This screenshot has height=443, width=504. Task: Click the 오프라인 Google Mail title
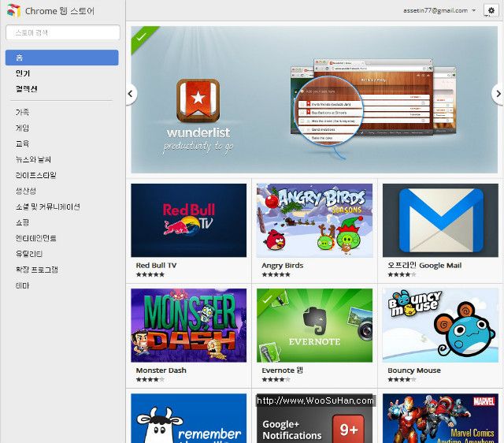[424, 266]
